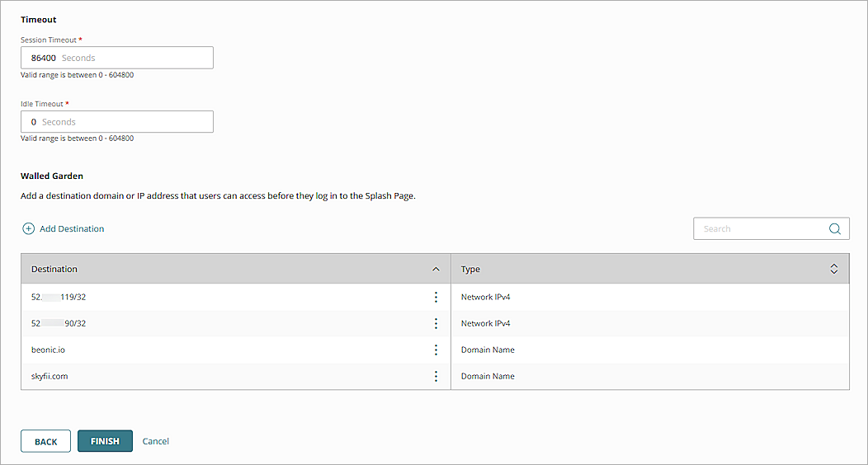The width and height of the screenshot is (868, 465).
Task: Click the Cancel link
Action: click(156, 441)
